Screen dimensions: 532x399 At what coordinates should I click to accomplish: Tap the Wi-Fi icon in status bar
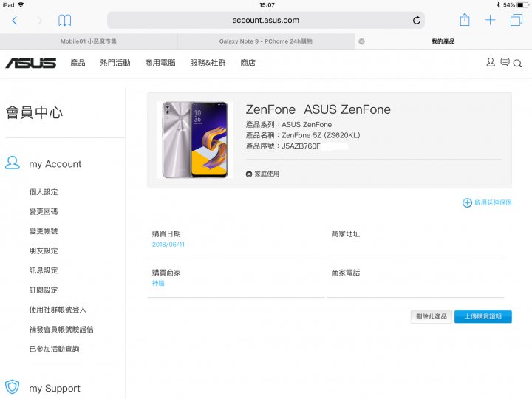[x=21, y=4]
